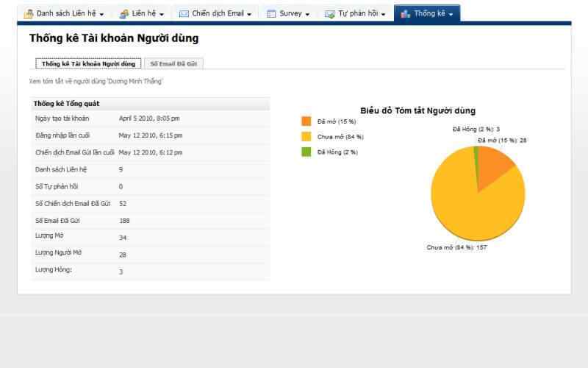This screenshot has width=588, height=368.
Task: Open the Thống kê dropdown arrow
Action: (451, 15)
